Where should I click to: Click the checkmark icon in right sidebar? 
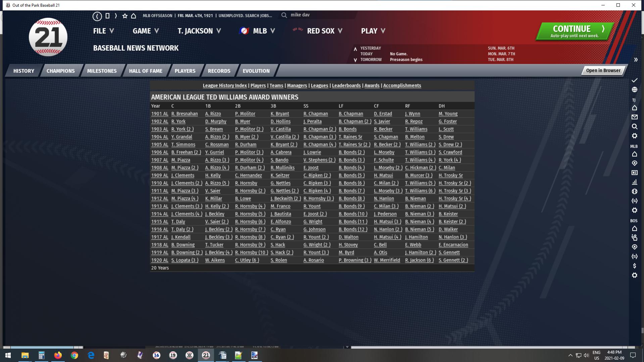click(x=634, y=80)
